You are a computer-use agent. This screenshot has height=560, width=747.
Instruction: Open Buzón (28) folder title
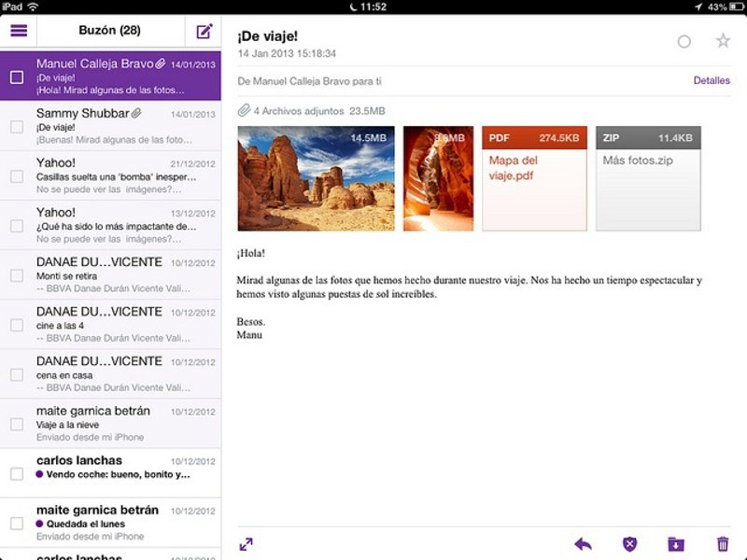pos(109,30)
